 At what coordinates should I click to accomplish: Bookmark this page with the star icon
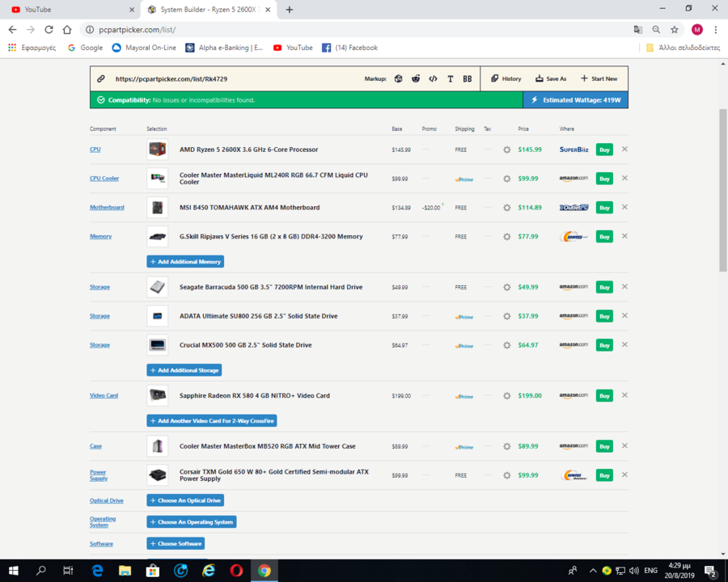674,30
